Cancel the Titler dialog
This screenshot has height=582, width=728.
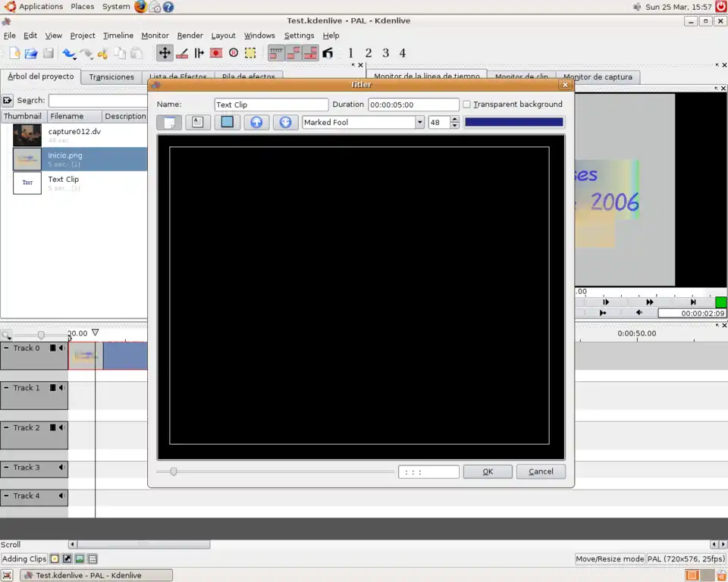540,471
